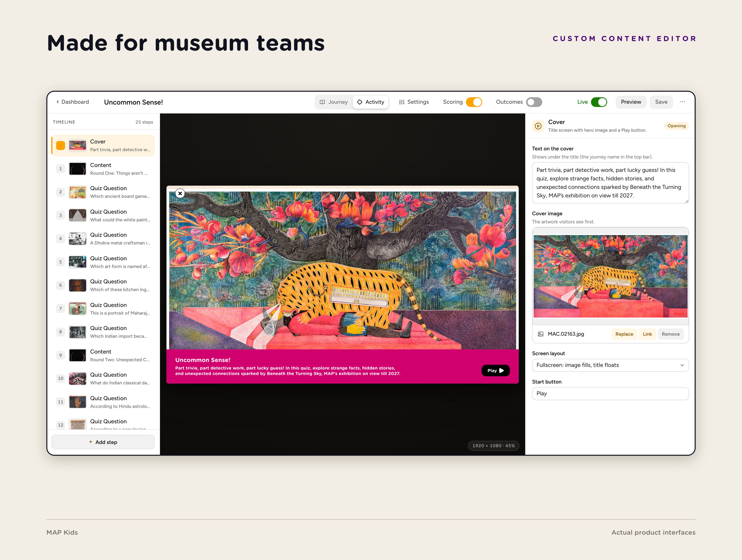Select the Cover step in timeline
Screen dimensions: 742x560
[x=103, y=145]
